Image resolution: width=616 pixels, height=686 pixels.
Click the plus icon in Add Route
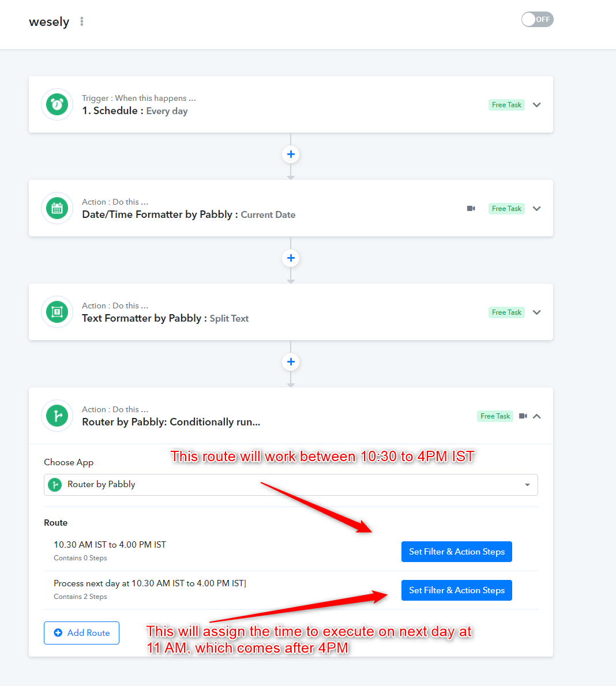tap(58, 632)
